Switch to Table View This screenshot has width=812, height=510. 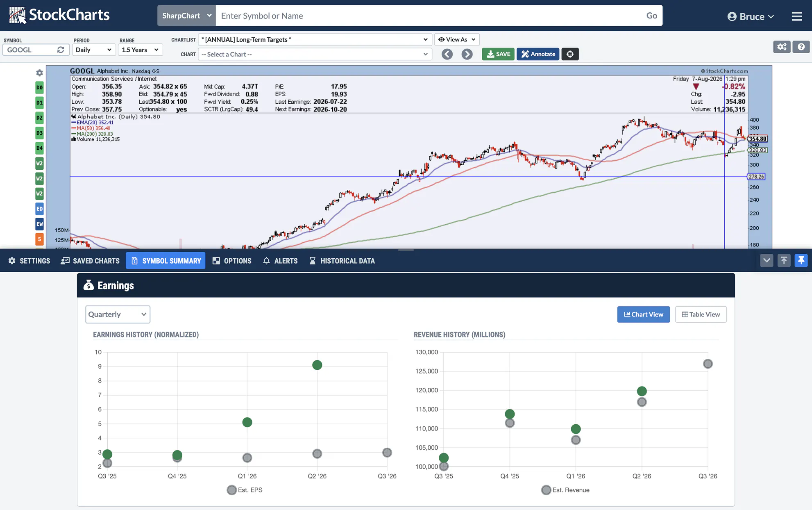pyautogui.click(x=701, y=314)
